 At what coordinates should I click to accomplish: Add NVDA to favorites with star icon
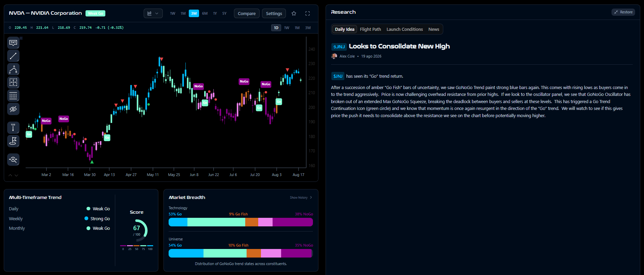(x=294, y=13)
